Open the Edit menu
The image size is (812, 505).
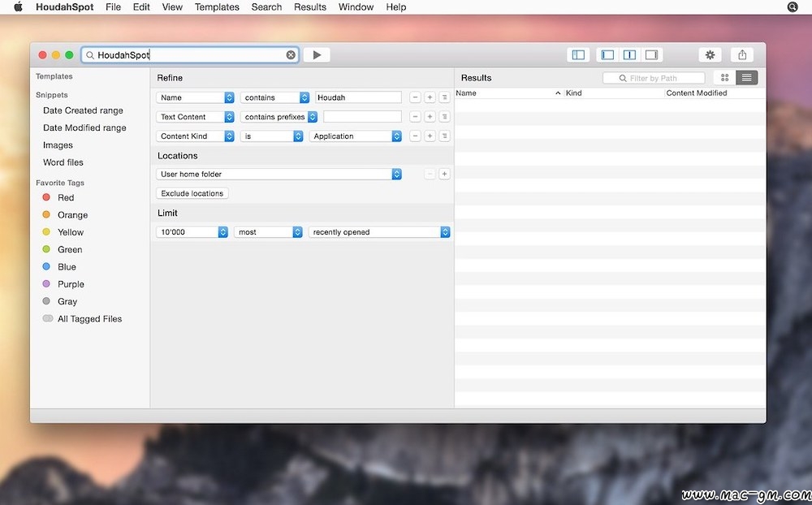tap(140, 7)
